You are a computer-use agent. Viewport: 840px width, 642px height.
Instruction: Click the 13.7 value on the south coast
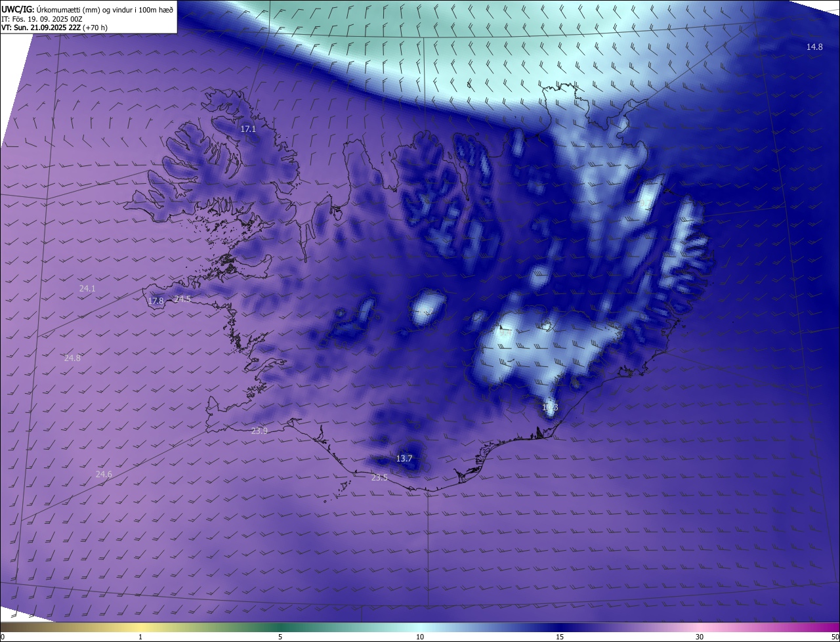tap(404, 459)
